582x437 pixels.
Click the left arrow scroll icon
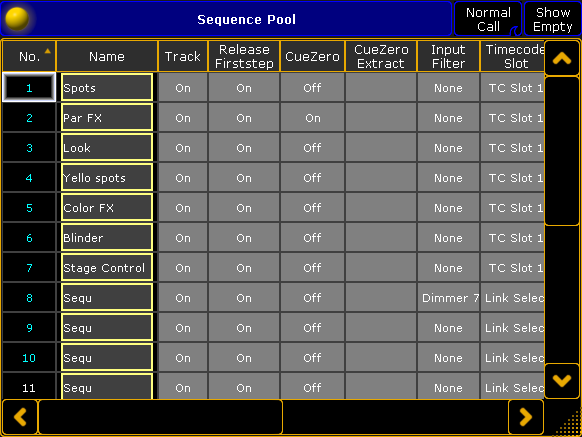(20, 417)
